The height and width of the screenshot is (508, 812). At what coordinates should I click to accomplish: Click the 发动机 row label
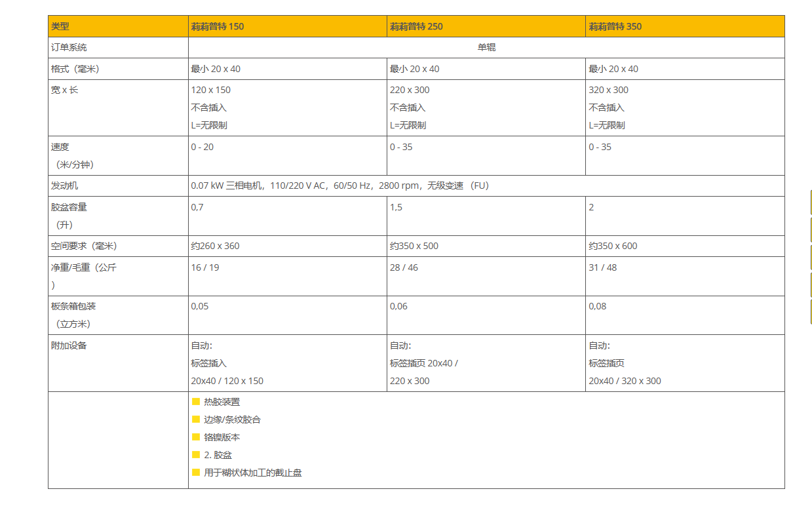(x=65, y=186)
